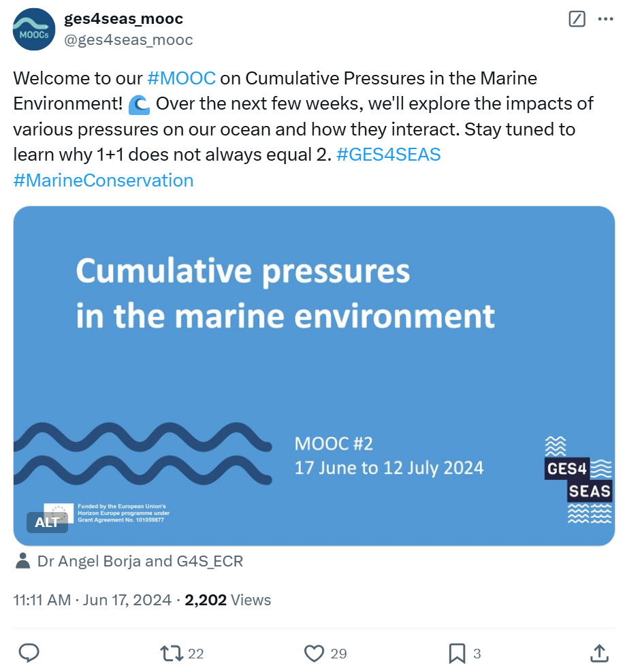
Task: Like the post with the heart icon
Action: coord(313,654)
